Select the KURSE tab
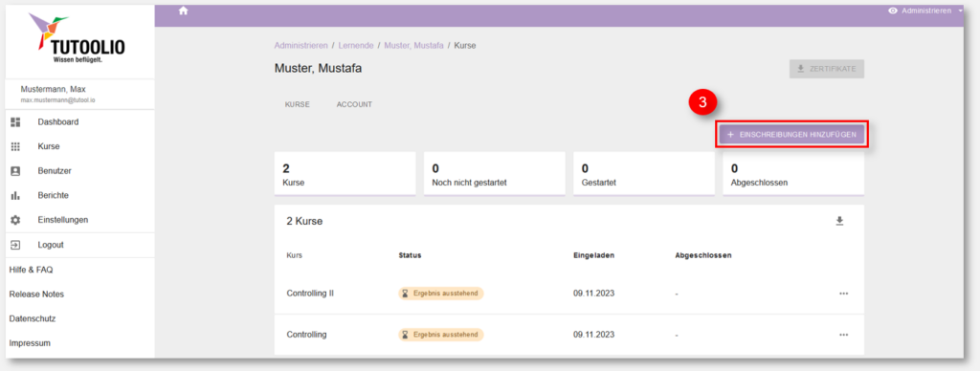 pos(298,104)
